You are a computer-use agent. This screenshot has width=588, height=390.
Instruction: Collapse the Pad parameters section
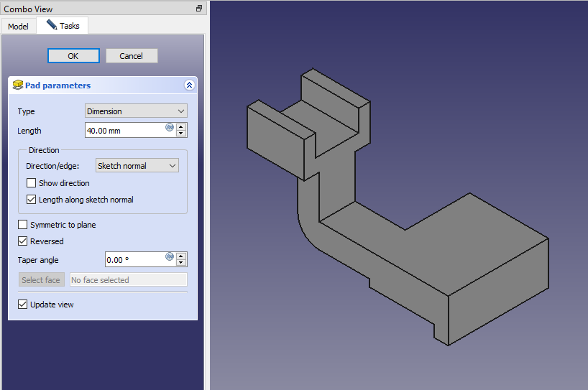tap(189, 85)
